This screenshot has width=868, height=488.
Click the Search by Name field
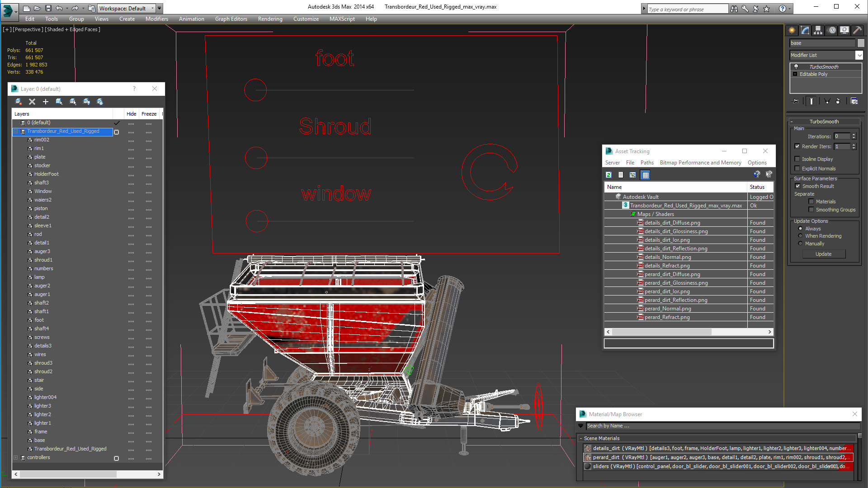tap(722, 426)
